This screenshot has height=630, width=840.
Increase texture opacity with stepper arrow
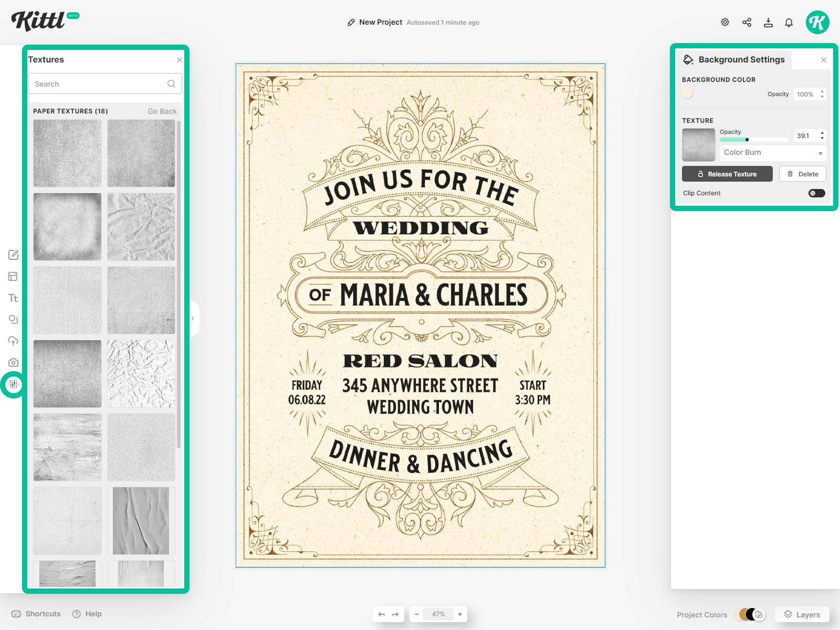[x=822, y=133]
